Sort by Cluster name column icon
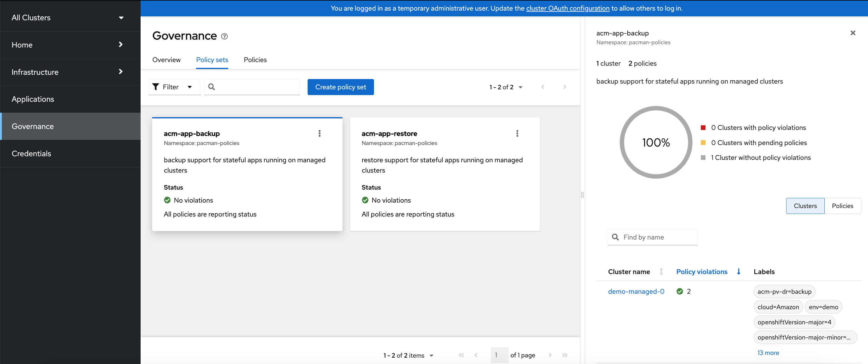The width and height of the screenshot is (868, 364). tap(661, 272)
